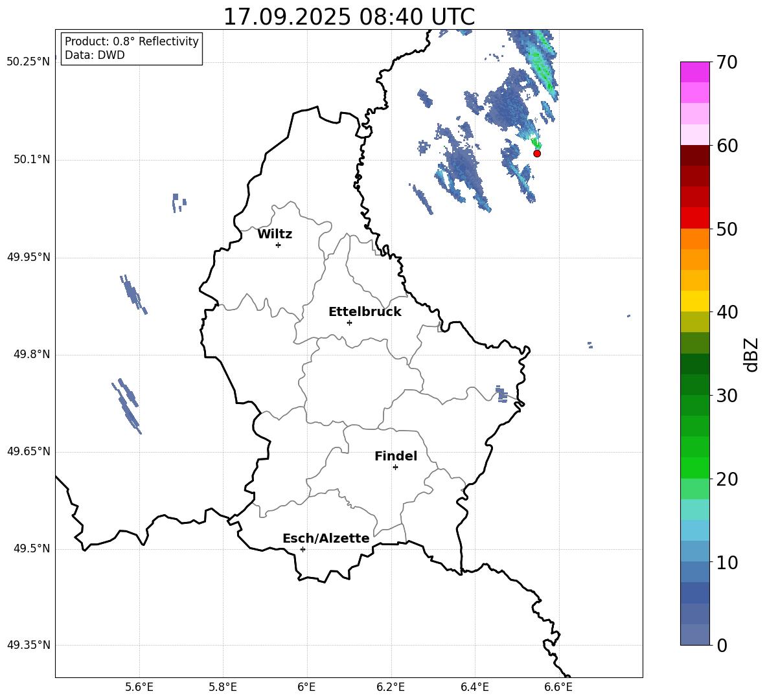
Task: Click the Wiltz city label
Action: point(275,234)
